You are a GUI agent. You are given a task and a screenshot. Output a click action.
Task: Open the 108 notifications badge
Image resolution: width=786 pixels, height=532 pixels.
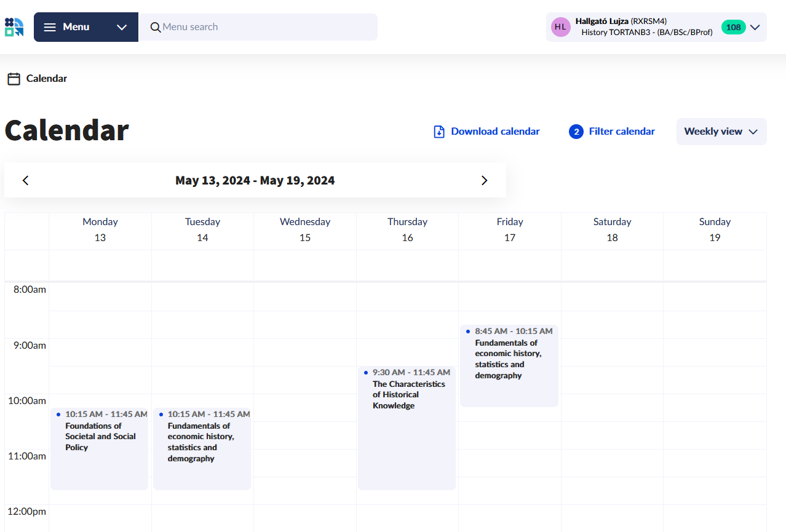(x=733, y=27)
